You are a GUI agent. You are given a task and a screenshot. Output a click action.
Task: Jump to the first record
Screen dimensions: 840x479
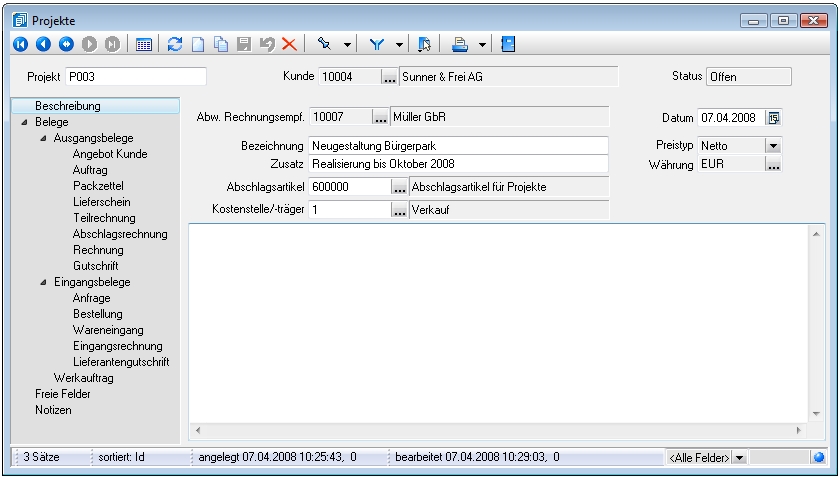coord(20,44)
